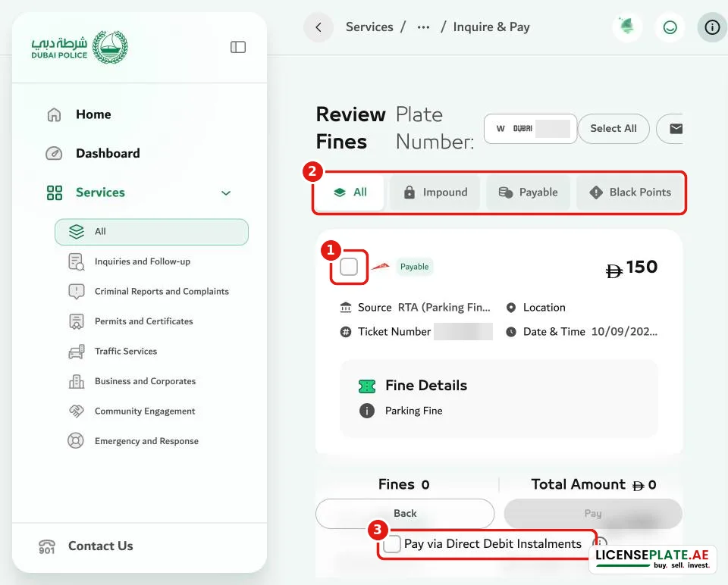Go back using the breadcrumb arrow

tap(318, 27)
